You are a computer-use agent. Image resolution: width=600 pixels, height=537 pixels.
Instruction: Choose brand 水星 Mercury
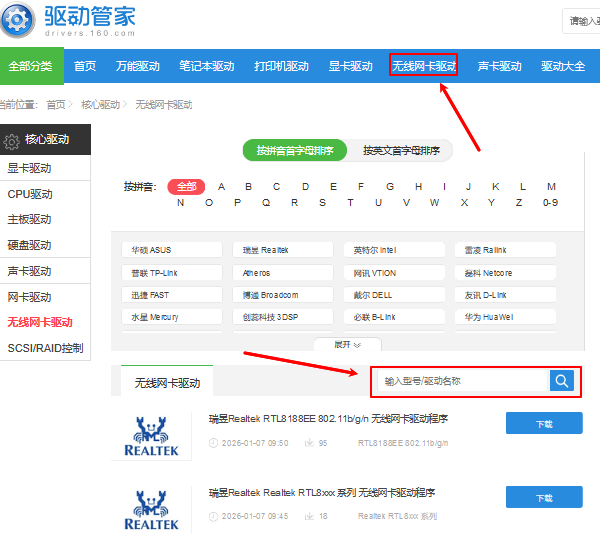(x=172, y=317)
